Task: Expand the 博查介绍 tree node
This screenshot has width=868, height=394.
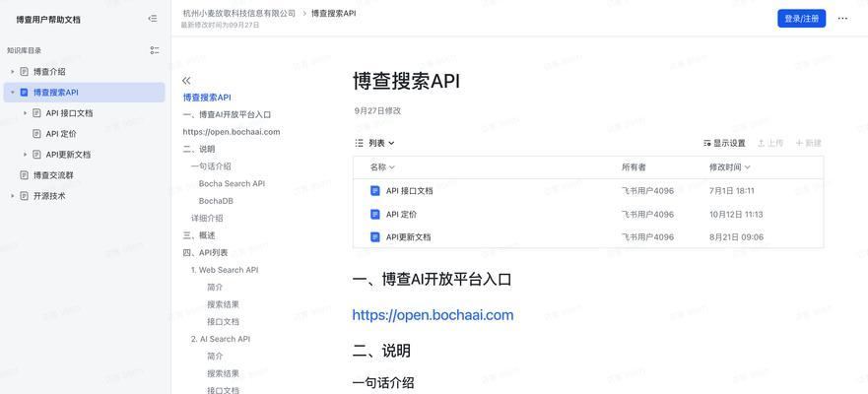Action: pyautogui.click(x=13, y=72)
